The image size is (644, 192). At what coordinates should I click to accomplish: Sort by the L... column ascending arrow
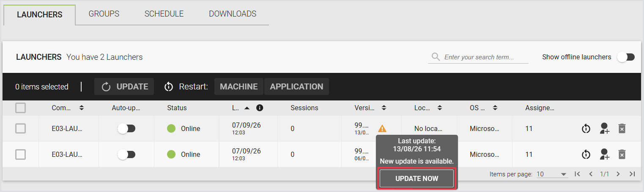point(247,108)
